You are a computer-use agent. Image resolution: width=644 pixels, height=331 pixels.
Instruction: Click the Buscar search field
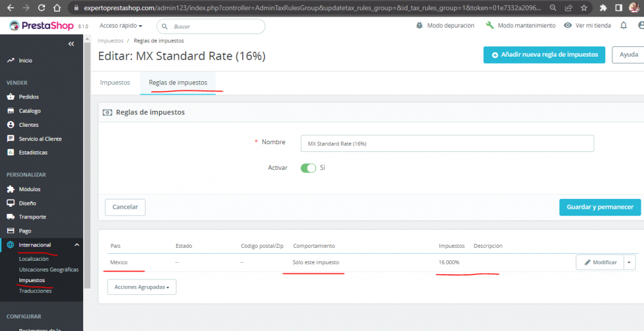pos(211,26)
